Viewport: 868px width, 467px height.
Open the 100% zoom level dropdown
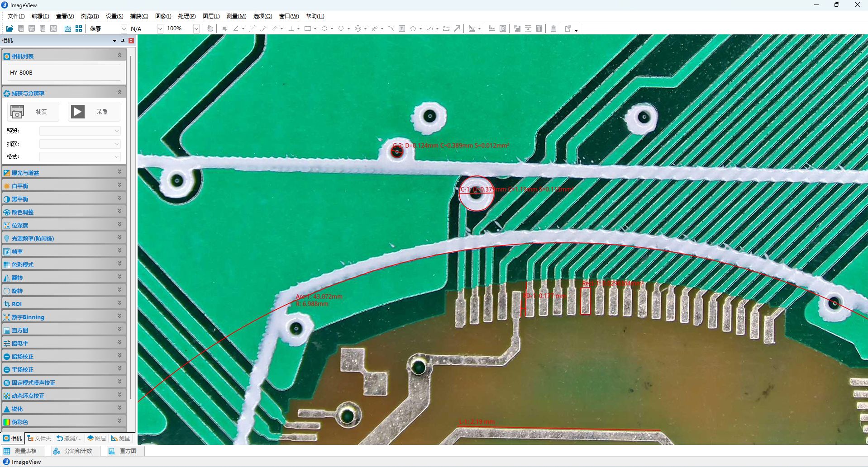point(196,28)
